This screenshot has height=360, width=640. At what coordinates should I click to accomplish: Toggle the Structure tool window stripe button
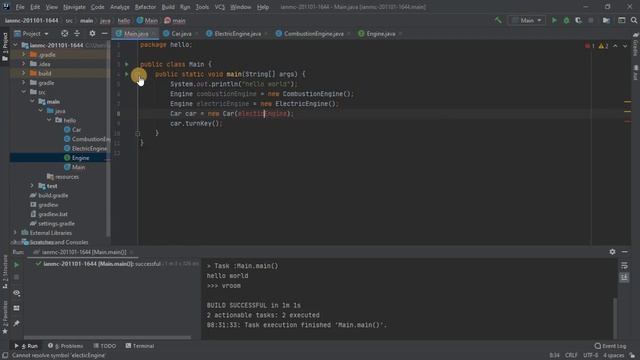tap(5, 272)
